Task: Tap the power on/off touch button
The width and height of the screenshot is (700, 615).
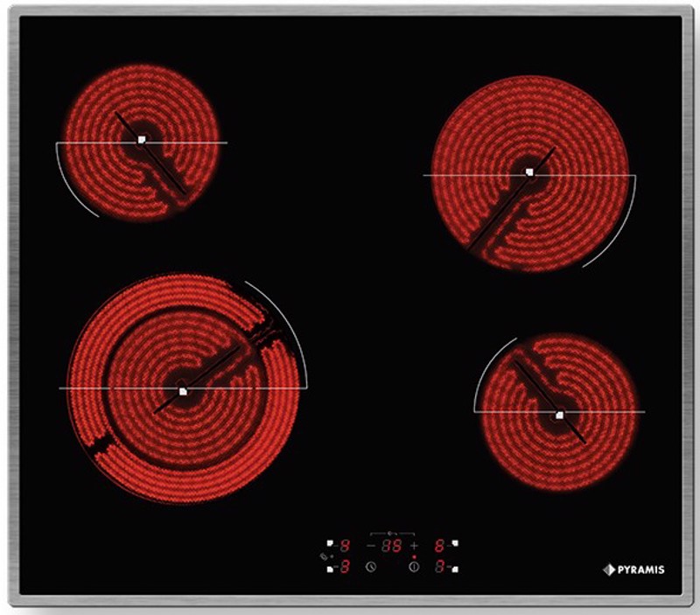Action: pos(414,567)
